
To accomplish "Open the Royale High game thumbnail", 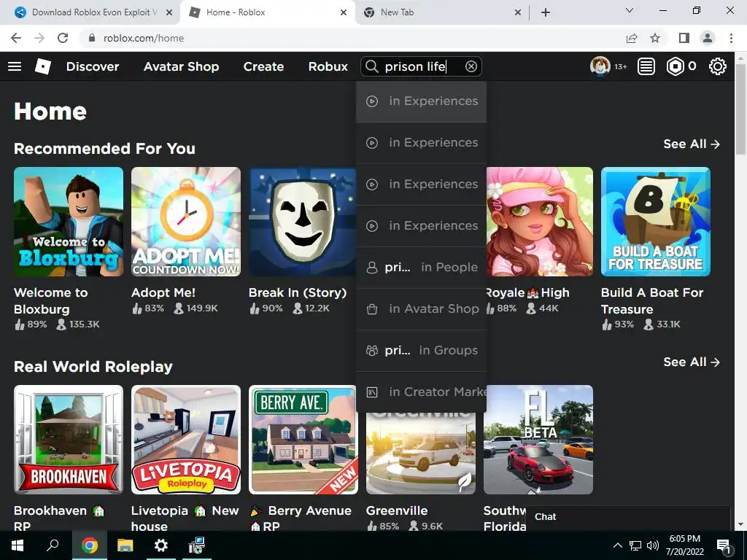I will [540, 222].
